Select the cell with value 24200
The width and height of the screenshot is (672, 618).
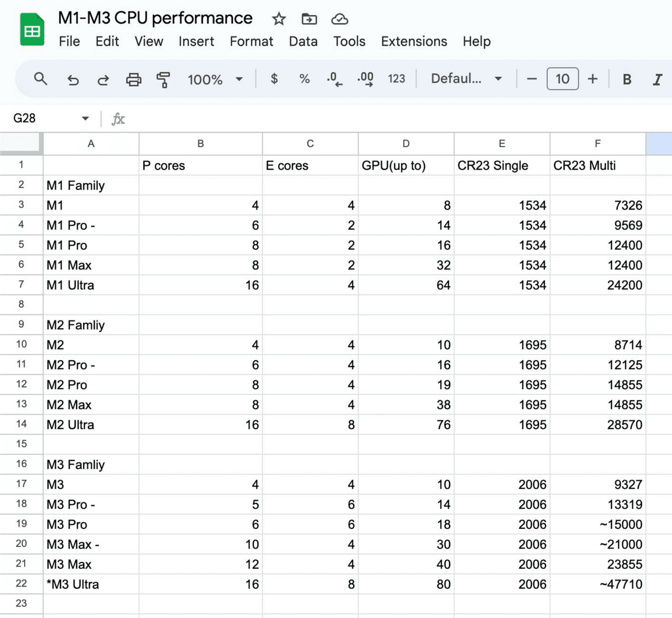coord(598,285)
